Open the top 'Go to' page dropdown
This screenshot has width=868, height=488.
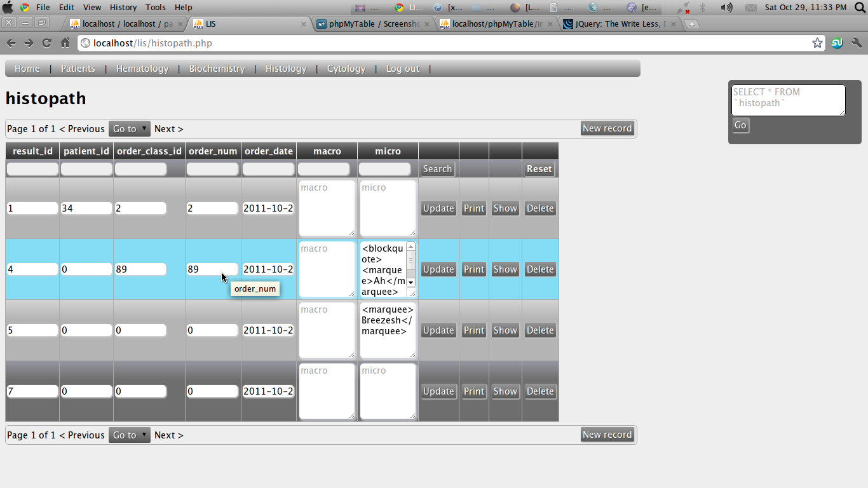pyautogui.click(x=129, y=128)
